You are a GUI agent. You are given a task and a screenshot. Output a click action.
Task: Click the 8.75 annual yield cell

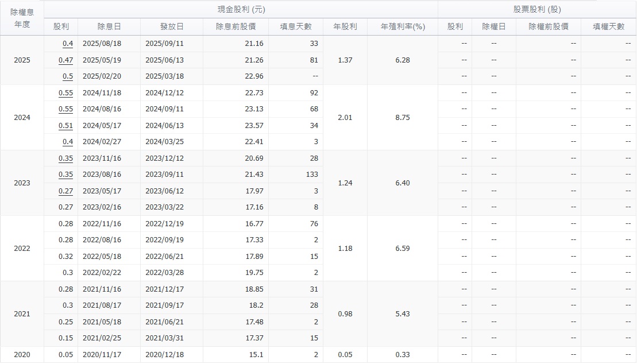click(403, 118)
